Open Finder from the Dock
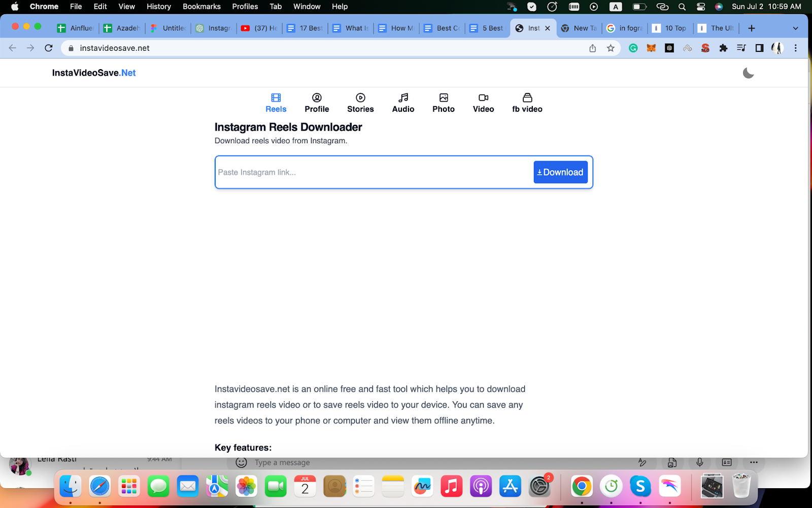Screen dimensions: 812x508 tap(70, 486)
